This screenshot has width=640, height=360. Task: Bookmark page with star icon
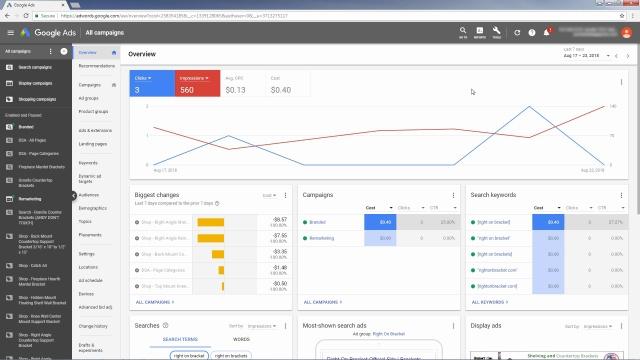622,16
